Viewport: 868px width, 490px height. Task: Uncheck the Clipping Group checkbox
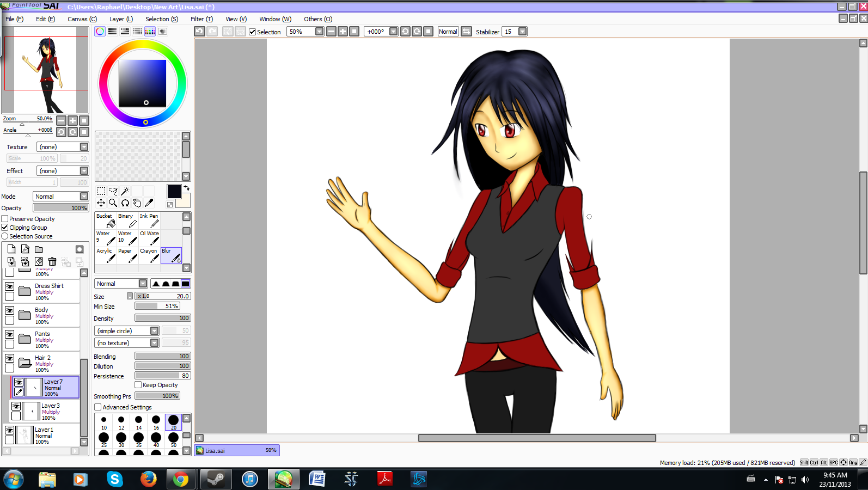tap(5, 228)
